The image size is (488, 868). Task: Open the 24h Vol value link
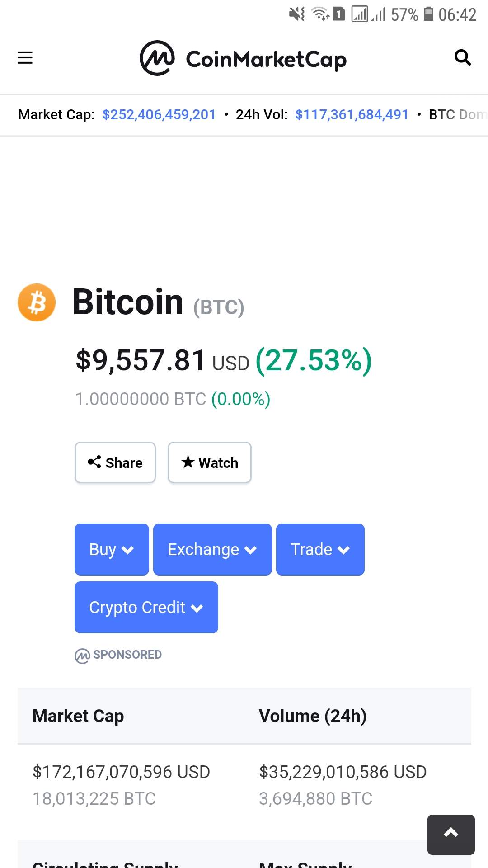click(x=352, y=115)
